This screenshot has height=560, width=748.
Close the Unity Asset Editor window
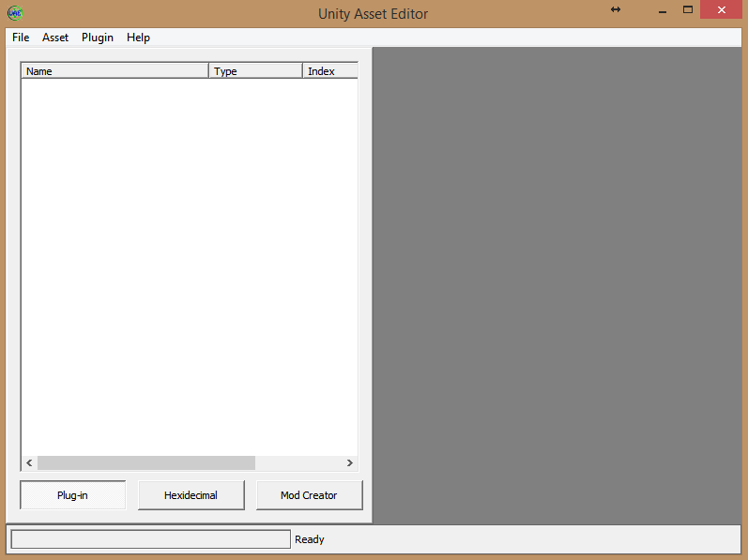pyautogui.click(x=722, y=10)
